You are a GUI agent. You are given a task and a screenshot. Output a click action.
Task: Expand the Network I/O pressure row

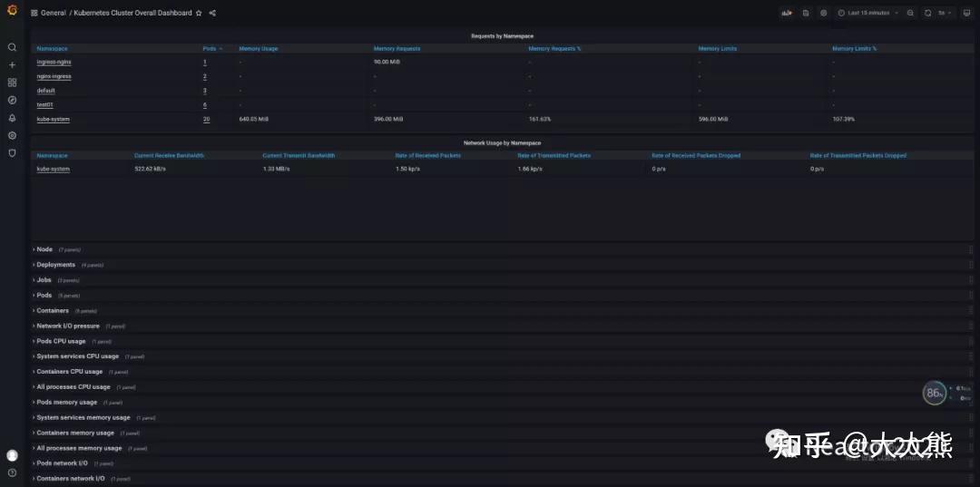[x=68, y=326]
